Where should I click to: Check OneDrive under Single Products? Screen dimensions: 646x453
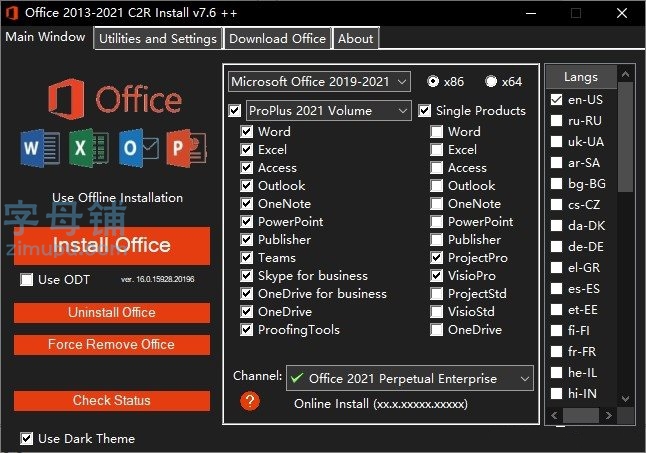pos(436,330)
